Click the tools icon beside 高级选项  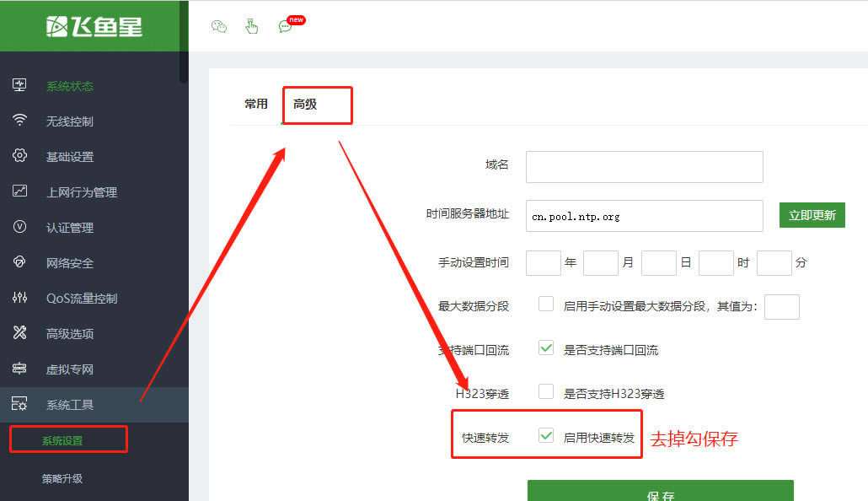pos(19,332)
